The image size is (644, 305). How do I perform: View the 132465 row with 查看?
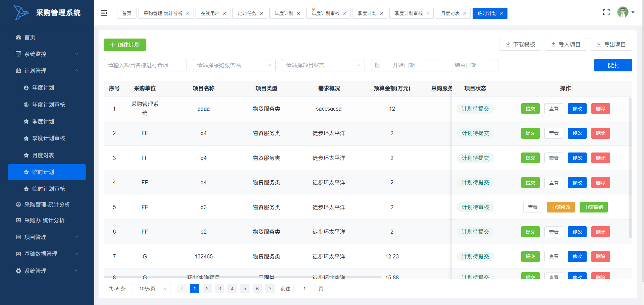[554, 256]
